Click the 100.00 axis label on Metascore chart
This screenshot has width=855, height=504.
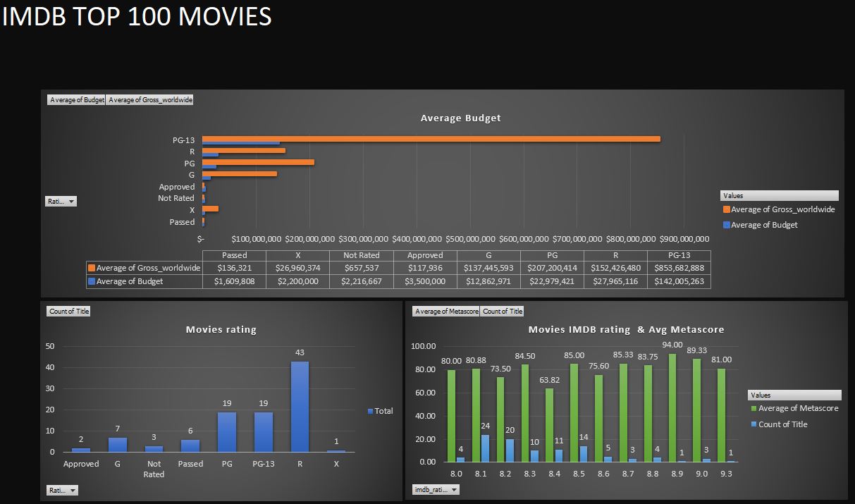[x=424, y=346]
